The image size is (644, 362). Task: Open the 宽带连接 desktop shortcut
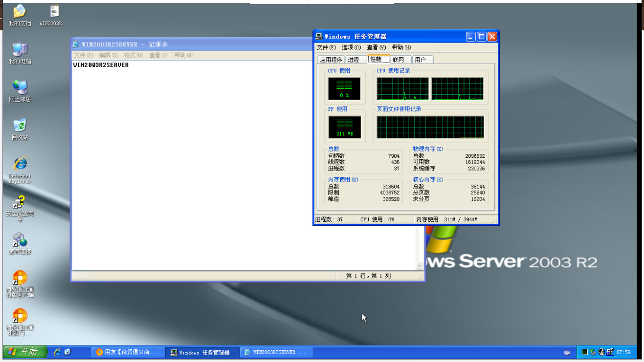coord(20,240)
